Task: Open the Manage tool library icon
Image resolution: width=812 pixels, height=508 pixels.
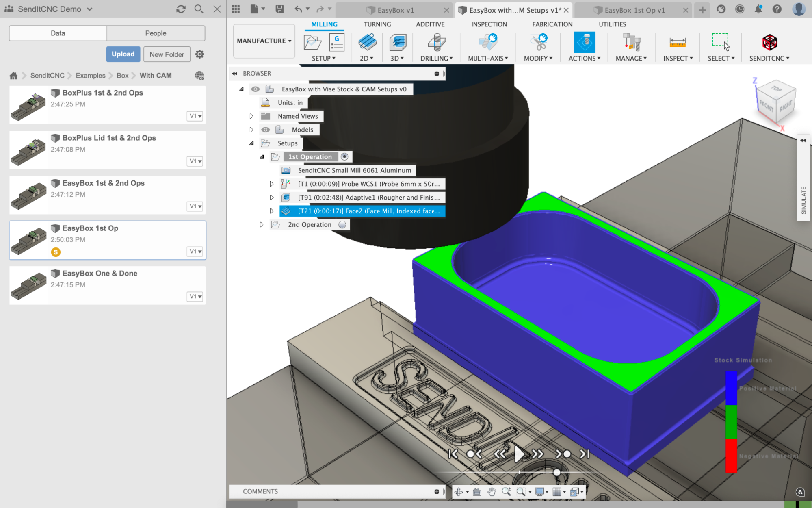Action: tap(631, 42)
